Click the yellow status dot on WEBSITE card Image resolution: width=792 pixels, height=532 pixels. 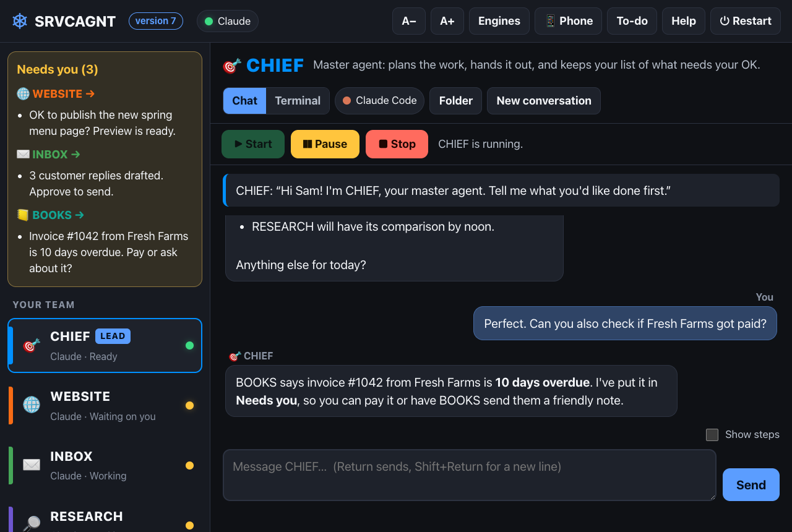[189, 406]
